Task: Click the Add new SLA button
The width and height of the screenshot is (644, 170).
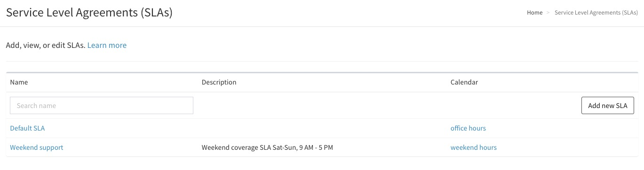Action: pos(608,106)
